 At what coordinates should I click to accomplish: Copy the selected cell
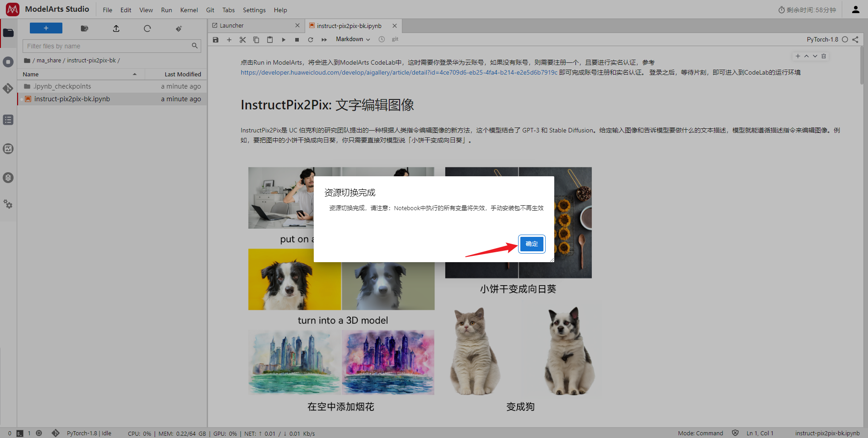[256, 39]
